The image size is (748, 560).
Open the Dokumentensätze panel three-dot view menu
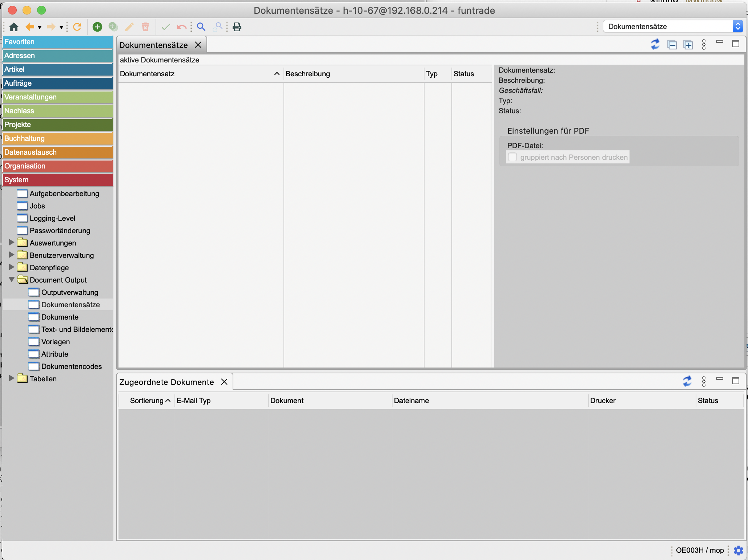704,45
